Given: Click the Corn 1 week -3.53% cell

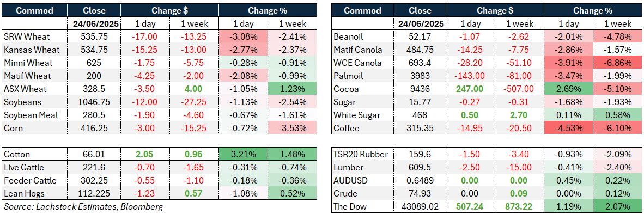Looking at the screenshot, I should [292, 128].
